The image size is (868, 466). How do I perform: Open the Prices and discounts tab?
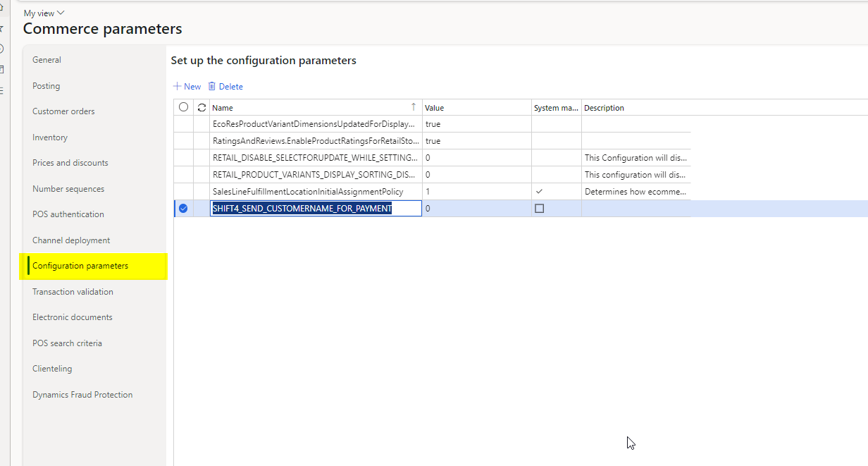tap(70, 163)
